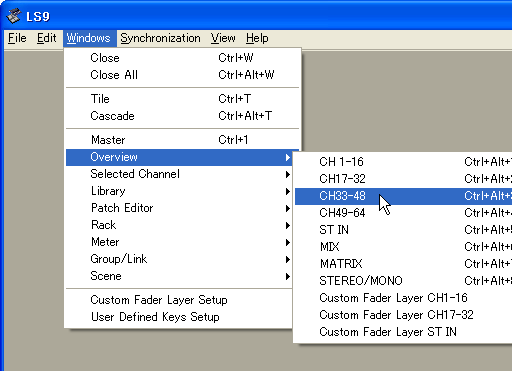This screenshot has height=371, width=512.
Task: Click the LS9 app icon in title bar
Action: click(13, 16)
